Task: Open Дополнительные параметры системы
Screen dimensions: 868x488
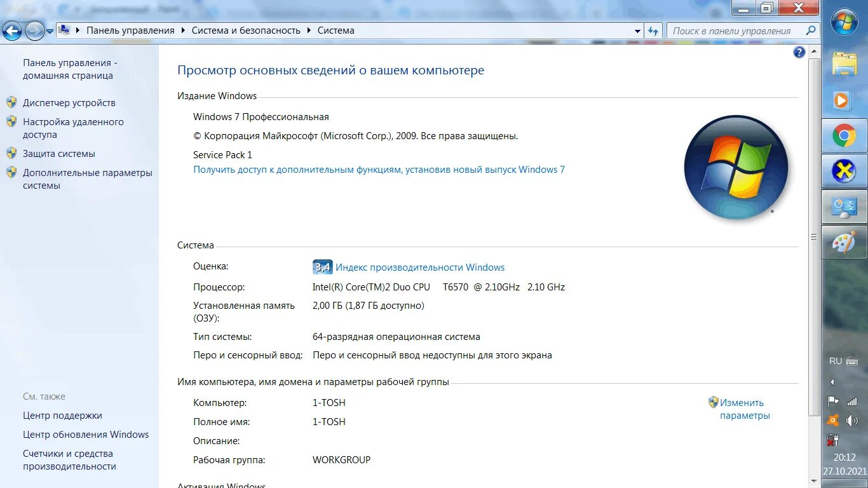Action: (x=88, y=179)
